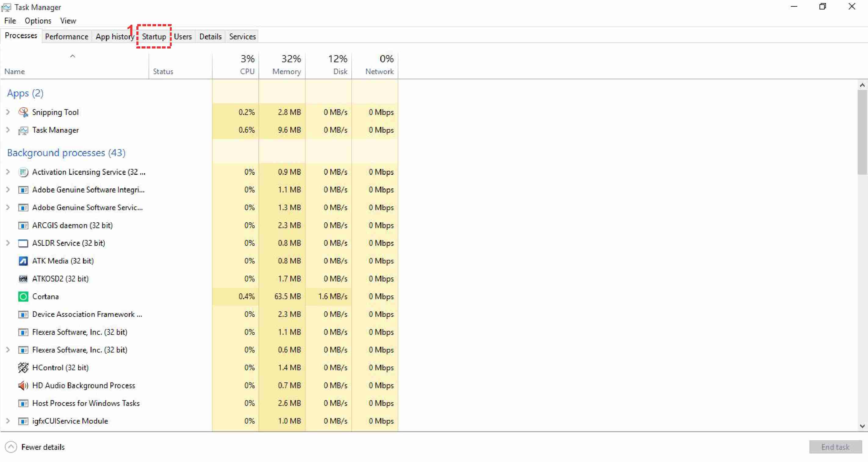Expand the Snipping Tool process group

(x=8, y=112)
